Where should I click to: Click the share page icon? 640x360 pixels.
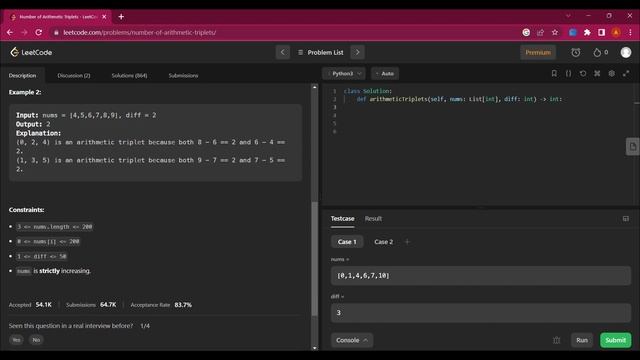(540, 32)
